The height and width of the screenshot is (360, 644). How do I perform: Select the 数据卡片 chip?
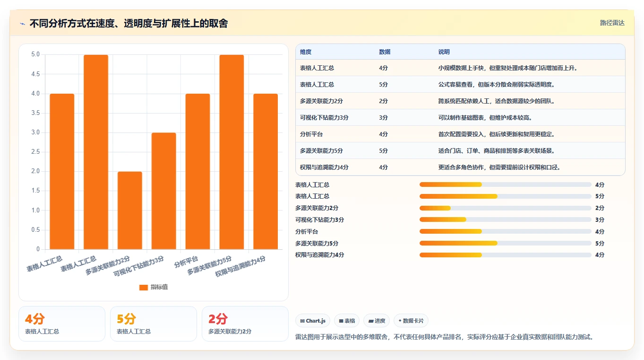(411, 321)
